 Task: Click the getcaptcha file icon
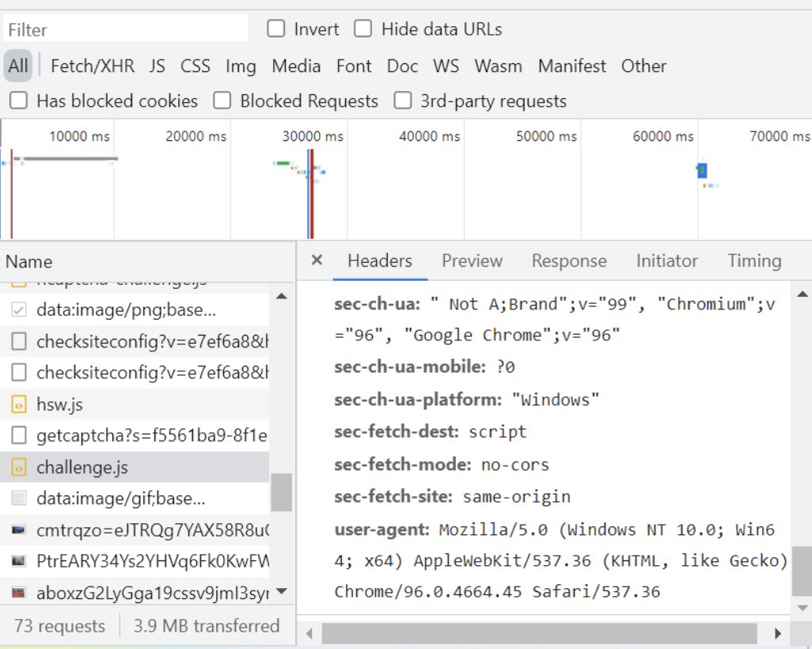tap(19, 435)
